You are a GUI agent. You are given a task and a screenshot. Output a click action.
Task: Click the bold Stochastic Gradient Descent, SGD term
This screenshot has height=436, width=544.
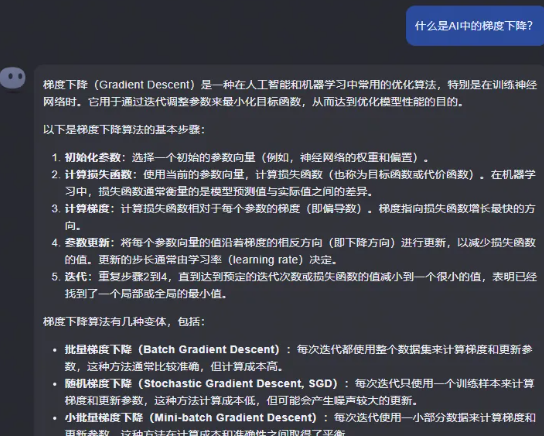(240, 384)
